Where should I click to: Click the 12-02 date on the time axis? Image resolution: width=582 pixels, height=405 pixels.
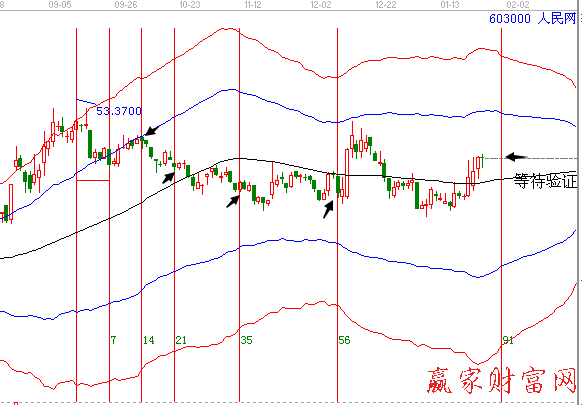321,5
